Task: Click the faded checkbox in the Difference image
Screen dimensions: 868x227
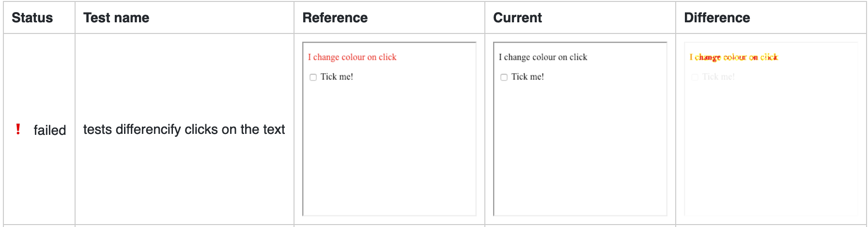Action: tap(695, 77)
